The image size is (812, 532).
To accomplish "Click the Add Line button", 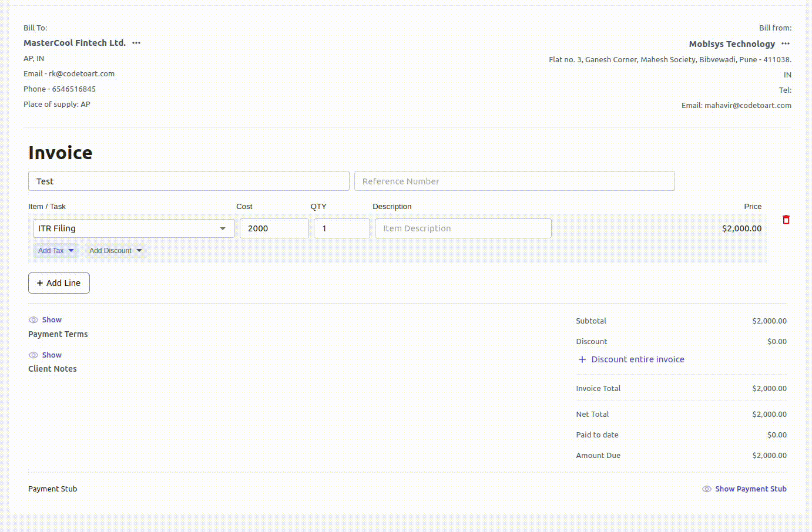I will (x=59, y=283).
